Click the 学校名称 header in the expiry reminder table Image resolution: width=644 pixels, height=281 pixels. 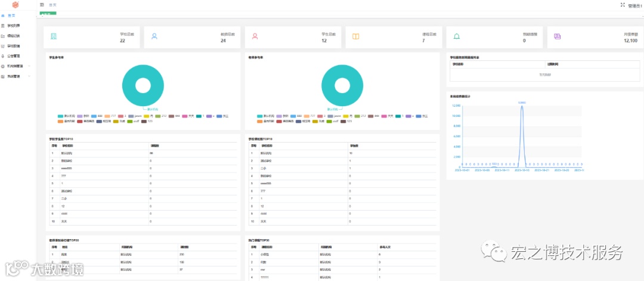pos(457,64)
